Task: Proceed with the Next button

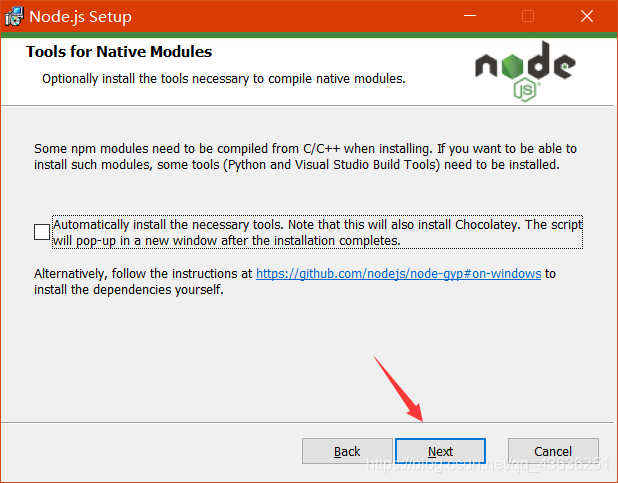Action: (x=440, y=451)
